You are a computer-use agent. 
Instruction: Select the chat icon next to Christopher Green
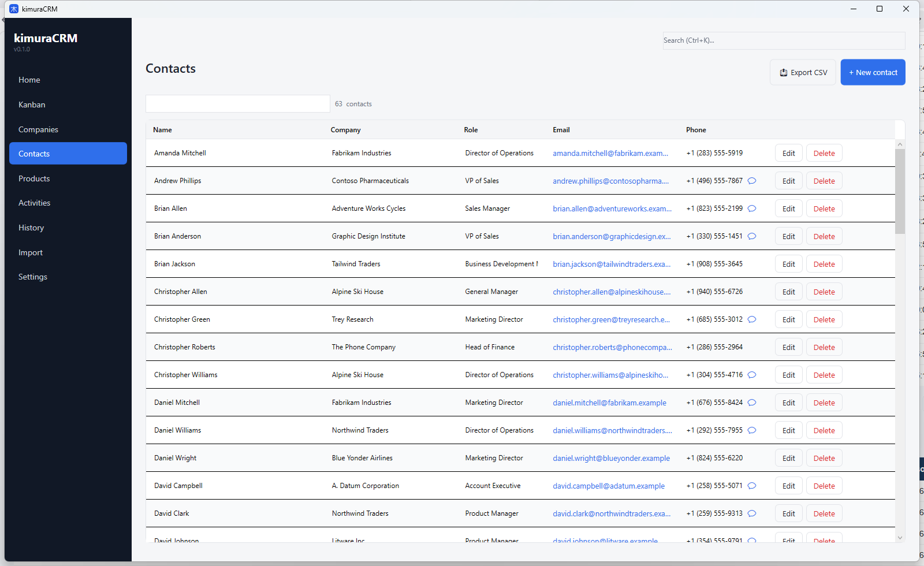coord(752,319)
